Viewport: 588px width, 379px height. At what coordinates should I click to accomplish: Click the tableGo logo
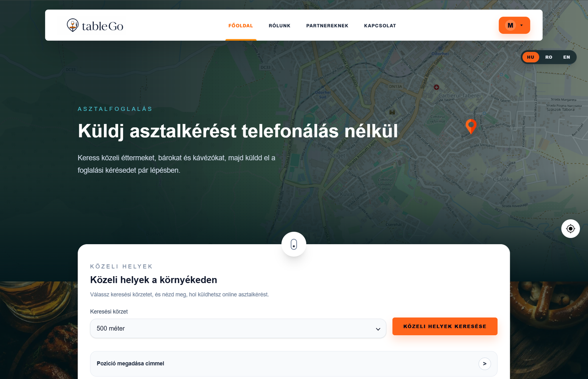pos(95,25)
